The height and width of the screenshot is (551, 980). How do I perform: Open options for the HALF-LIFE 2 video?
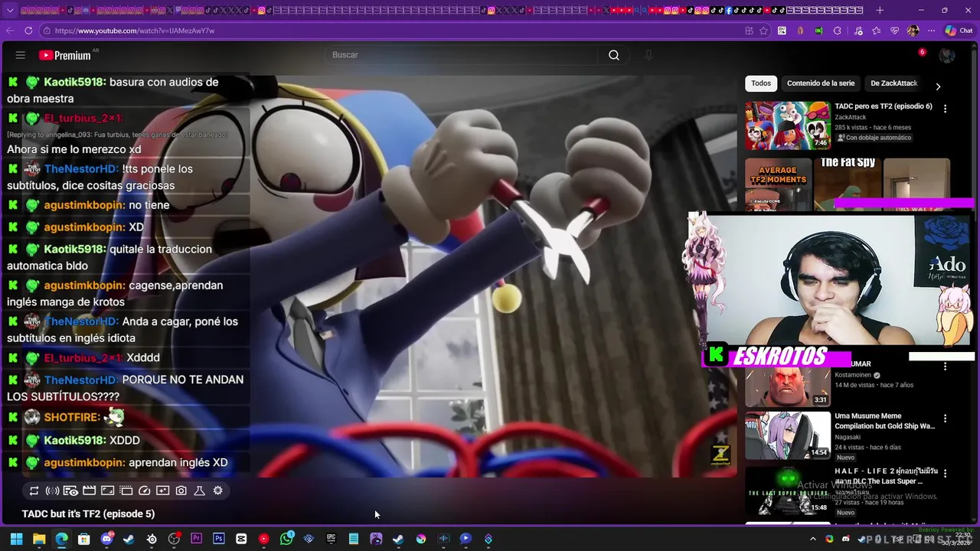click(945, 474)
